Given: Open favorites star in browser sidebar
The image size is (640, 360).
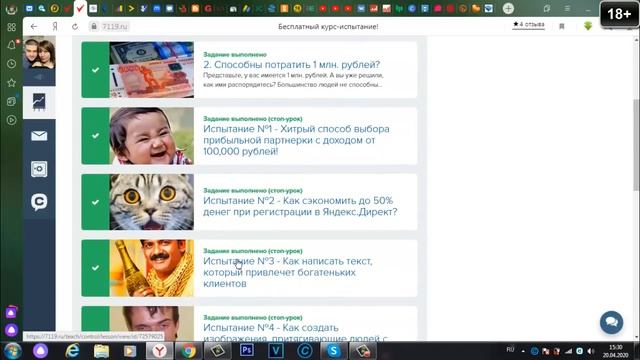Looking at the screenshot, I should point(11,83).
